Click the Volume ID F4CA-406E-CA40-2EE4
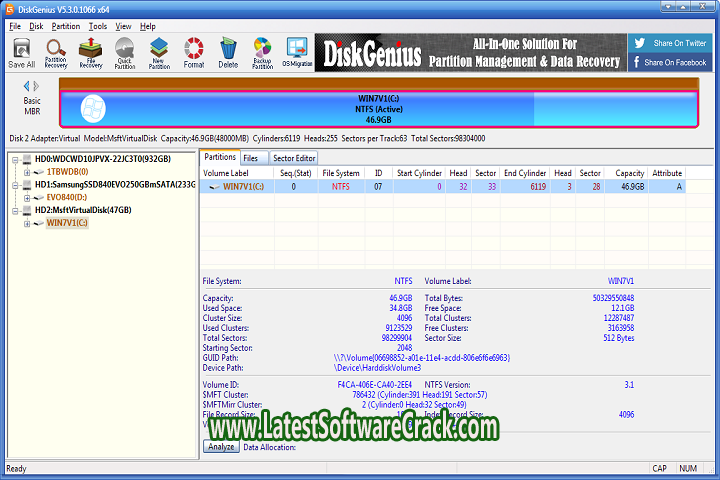 [375, 385]
